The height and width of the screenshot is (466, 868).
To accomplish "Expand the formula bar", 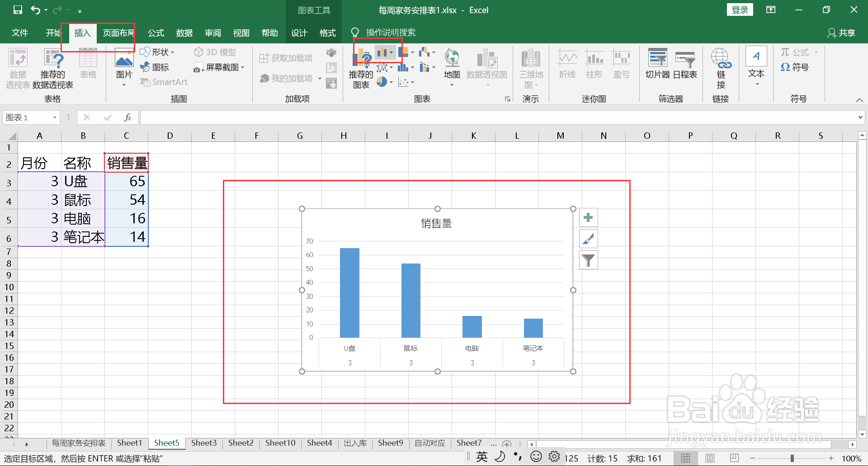I will pyautogui.click(x=860, y=118).
